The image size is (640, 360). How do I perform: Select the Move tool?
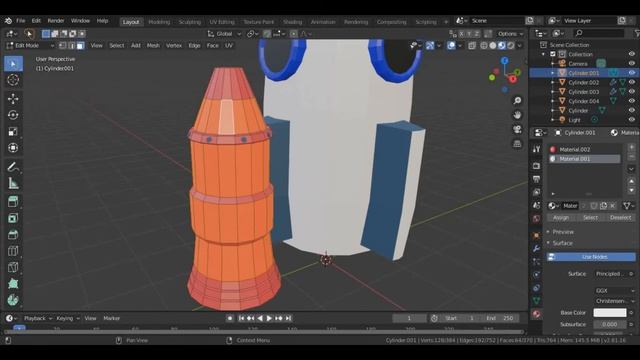coord(13,99)
